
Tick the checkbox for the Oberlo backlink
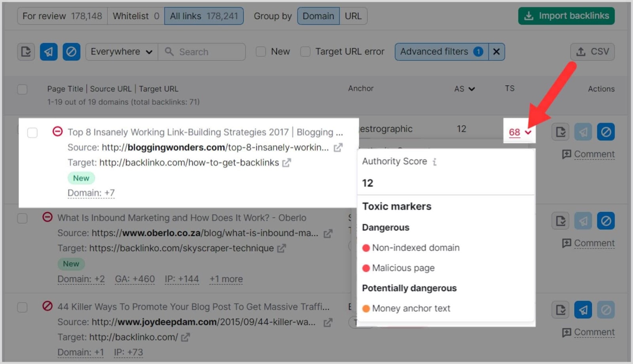coord(22,218)
